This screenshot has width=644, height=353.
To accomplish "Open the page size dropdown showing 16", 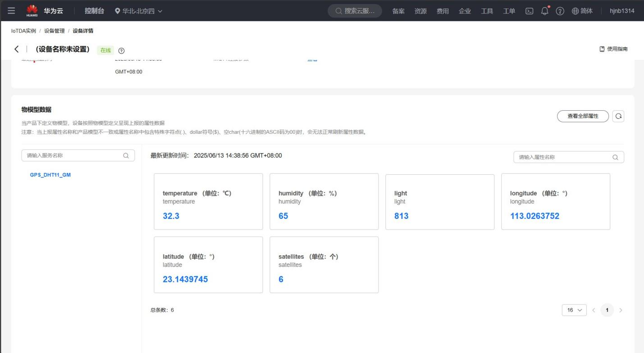I will 574,310.
